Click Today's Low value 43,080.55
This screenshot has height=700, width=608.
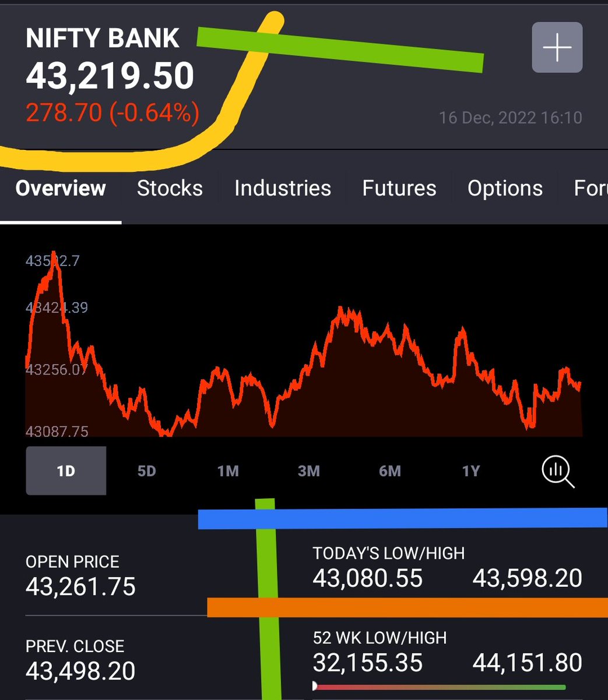[367, 578]
